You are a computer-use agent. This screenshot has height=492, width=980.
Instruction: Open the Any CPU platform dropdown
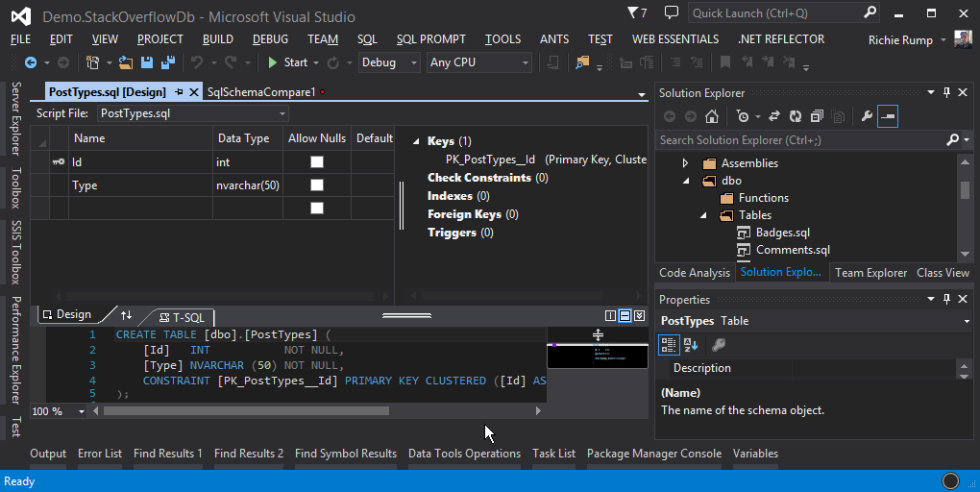(x=525, y=62)
